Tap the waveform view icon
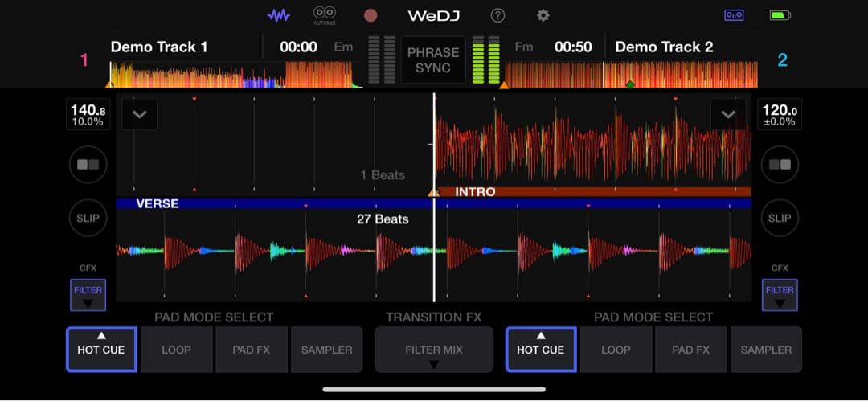The image size is (868, 401). click(279, 15)
